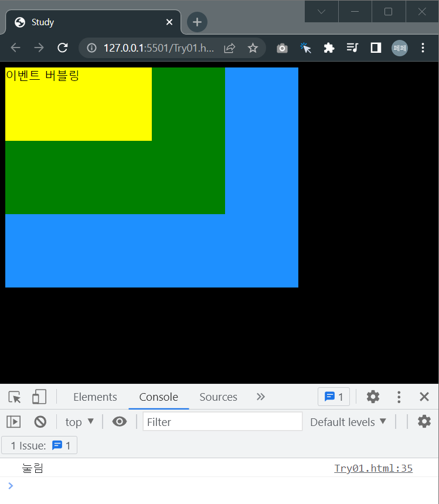Switch to the Console panel
This screenshot has width=439, height=504.
coord(159,397)
